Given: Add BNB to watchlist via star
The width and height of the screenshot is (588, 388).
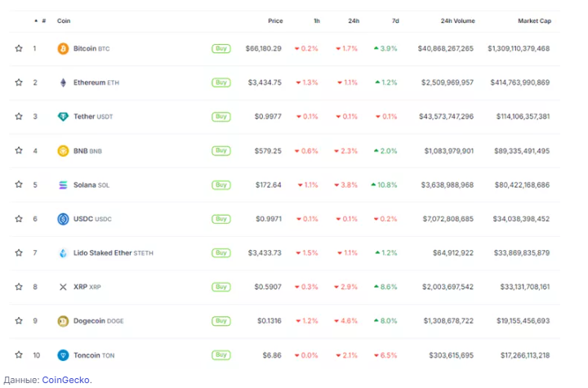Looking at the screenshot, I should tap(19, 150).
